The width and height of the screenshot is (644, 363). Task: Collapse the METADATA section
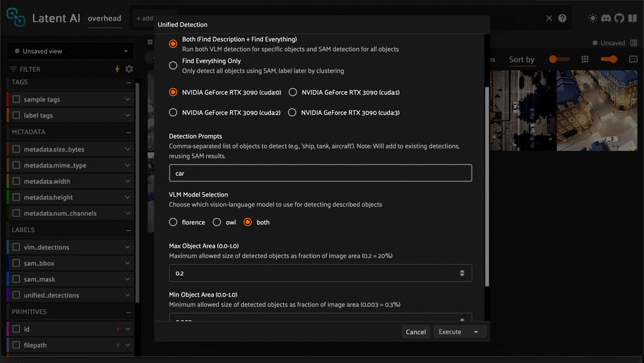(x=129, y=132)
